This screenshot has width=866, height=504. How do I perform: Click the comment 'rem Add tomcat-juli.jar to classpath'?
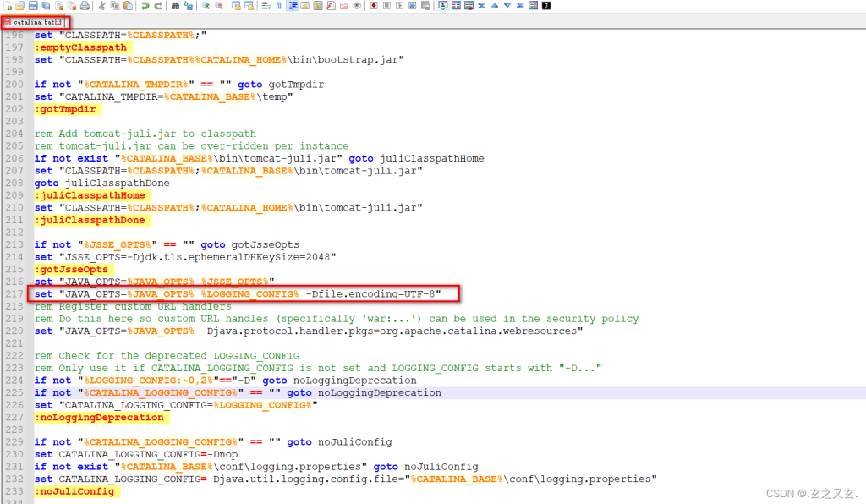pos(145,134)
